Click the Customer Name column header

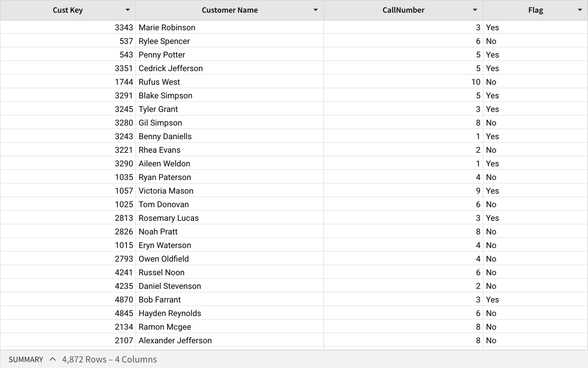point(230,10)
